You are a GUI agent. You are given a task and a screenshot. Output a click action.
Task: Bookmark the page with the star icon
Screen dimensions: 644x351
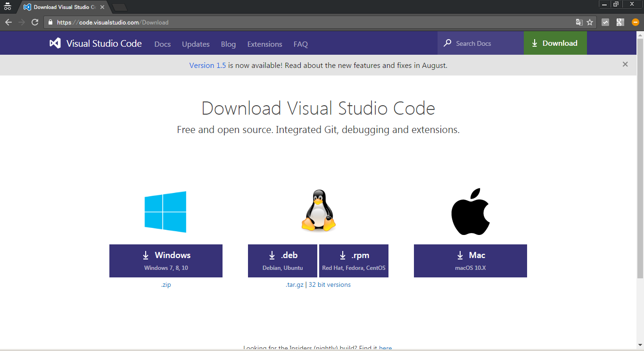[590, 22]
